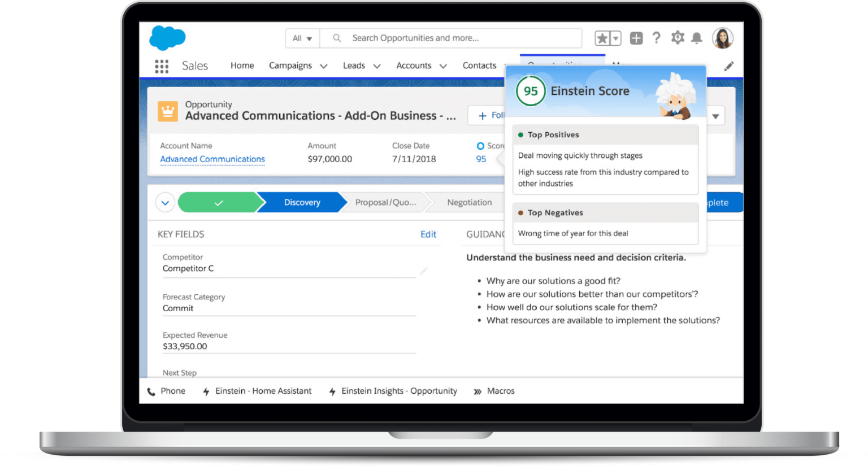Open Help using the question mark icon
The height and width of the screenshot is (466, 868).
[x=657, y=38]
